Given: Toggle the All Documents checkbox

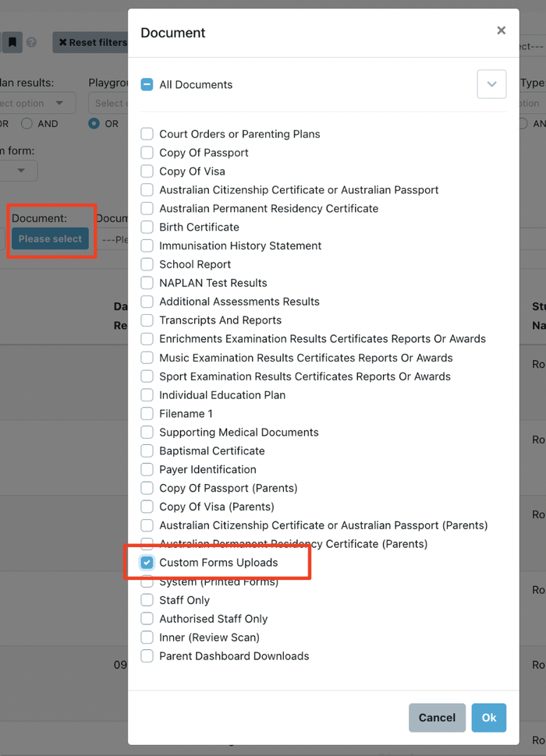Looking at the screenshot, I should 147,84.
